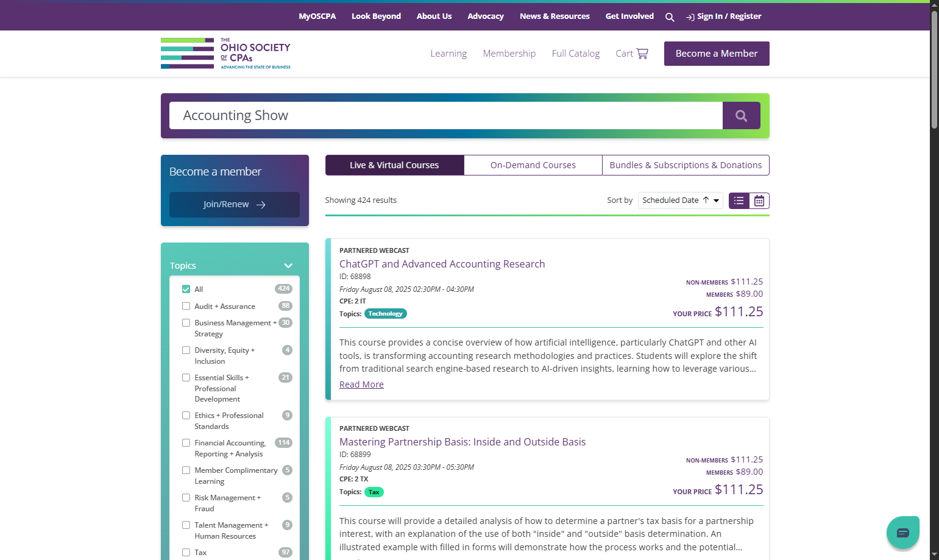
Task: Open Mastering Partnership Basis course title
Action: click(x=462, y=442)
